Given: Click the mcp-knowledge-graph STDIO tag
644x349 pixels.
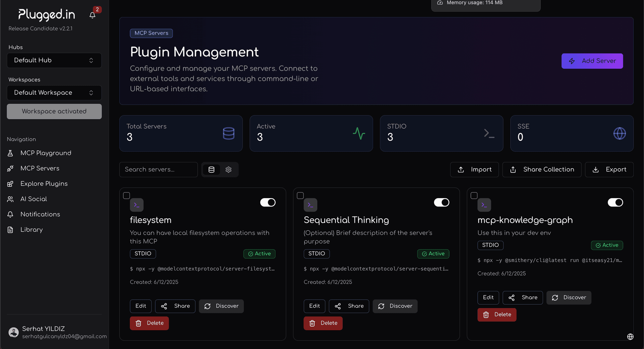Looking at the screenshot, I should (490, 245).
